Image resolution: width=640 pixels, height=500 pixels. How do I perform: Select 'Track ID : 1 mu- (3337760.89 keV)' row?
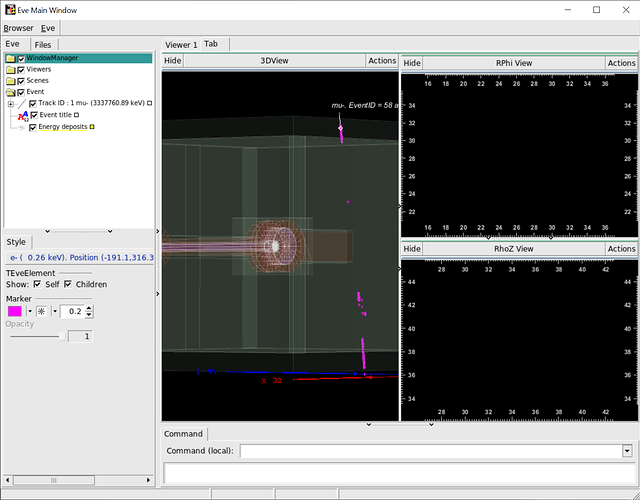[x=91, y=103]
